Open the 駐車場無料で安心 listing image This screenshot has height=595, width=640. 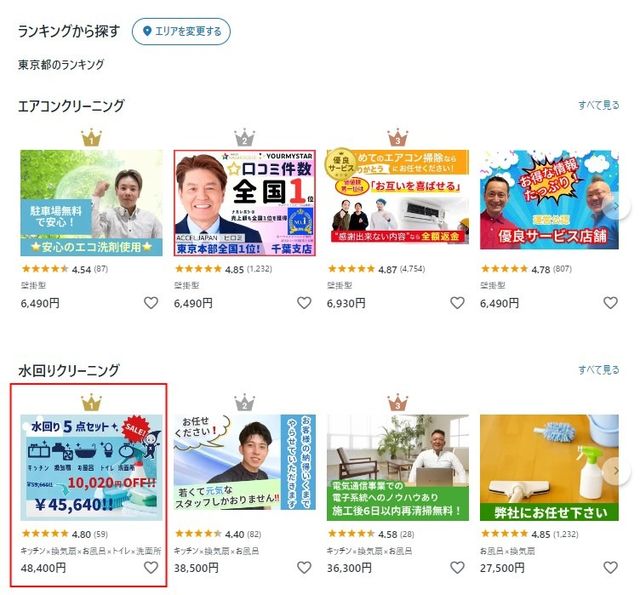(x=92, y=203)
